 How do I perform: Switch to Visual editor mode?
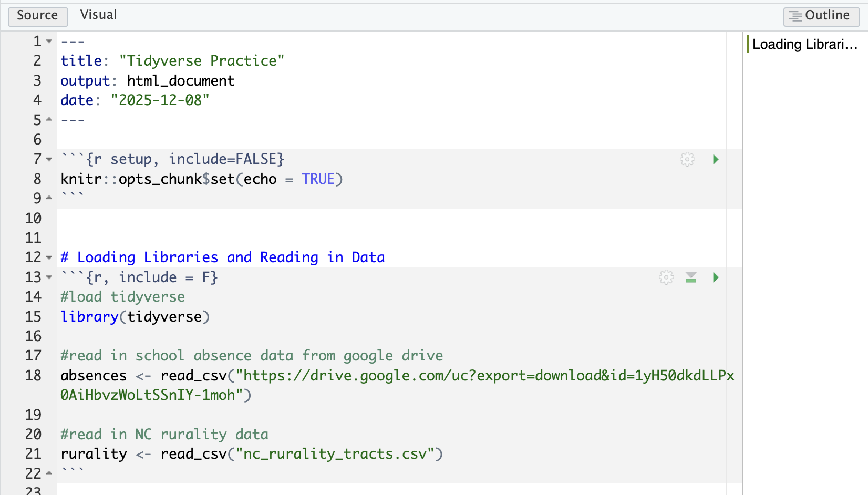98,15
